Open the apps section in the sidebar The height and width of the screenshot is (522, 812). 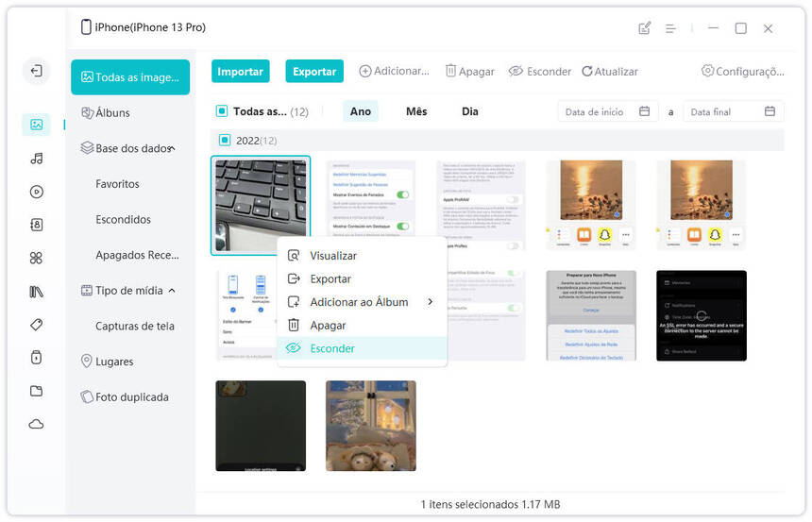click(x=36, y=258)
